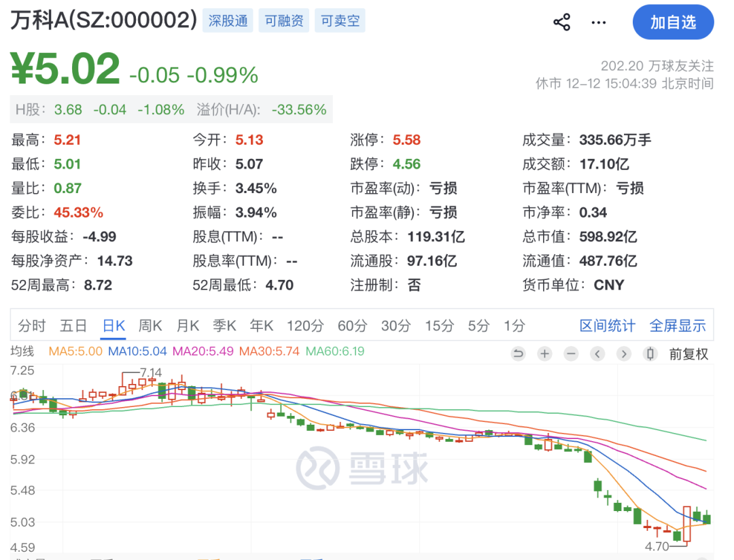The height and width of the screenshot is (560, 734).
Task: Select the 分时 chart tab
Action: click(x=32, y=326)
